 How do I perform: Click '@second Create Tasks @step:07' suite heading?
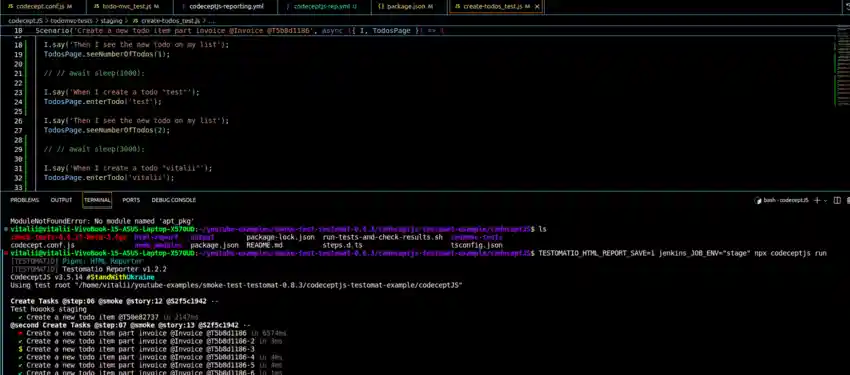(x=130, y=325)
